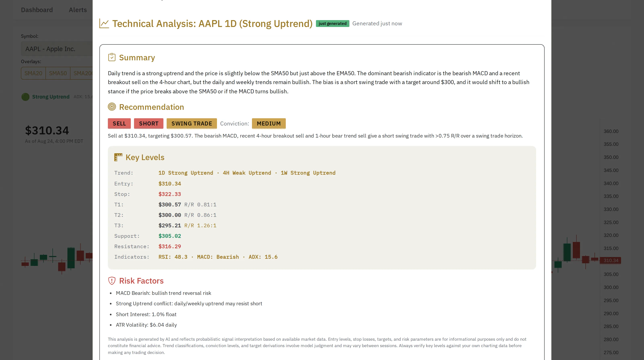Click the Summary section heading
The height and width of the screenshot is (360, 644).
tap(137, 58)
